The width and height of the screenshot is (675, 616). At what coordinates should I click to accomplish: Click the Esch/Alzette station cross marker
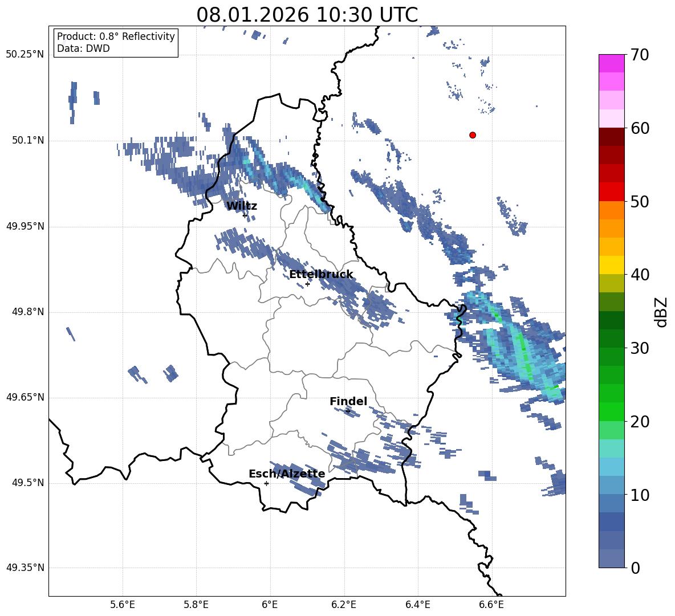[x=266, y=483]
